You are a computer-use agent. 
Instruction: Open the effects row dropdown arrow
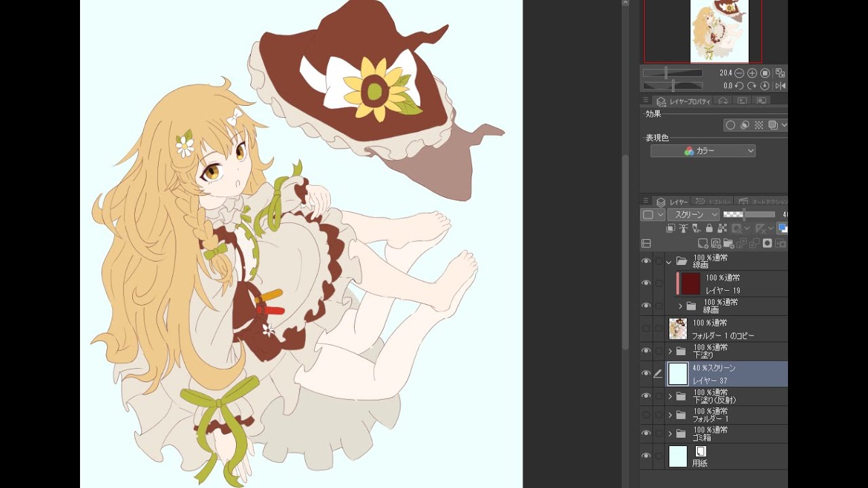point(785,125)
